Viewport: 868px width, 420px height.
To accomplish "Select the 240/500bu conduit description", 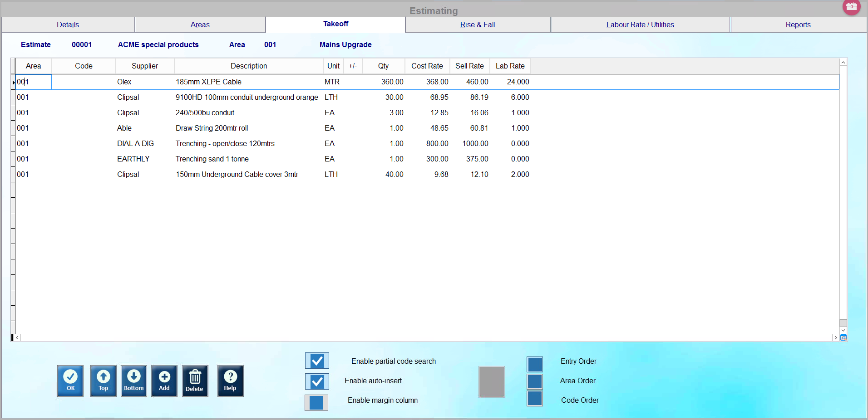I will point(205,112).
